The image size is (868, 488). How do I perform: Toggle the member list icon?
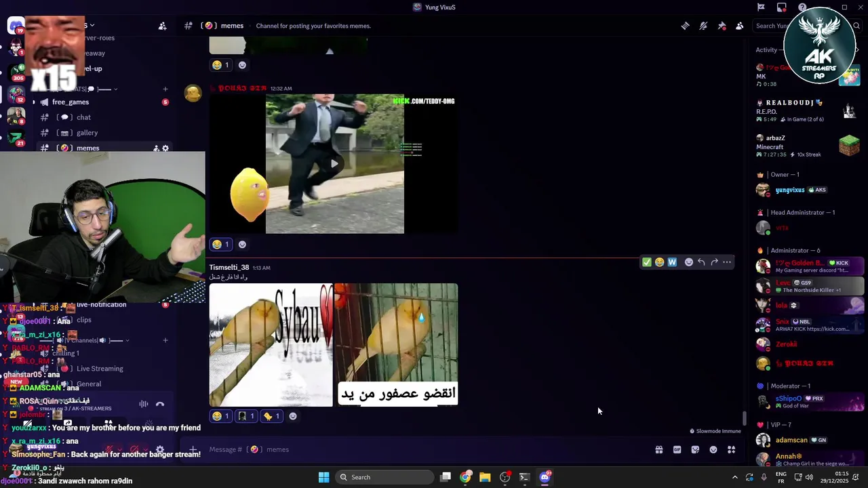click(x=740, y=26)
